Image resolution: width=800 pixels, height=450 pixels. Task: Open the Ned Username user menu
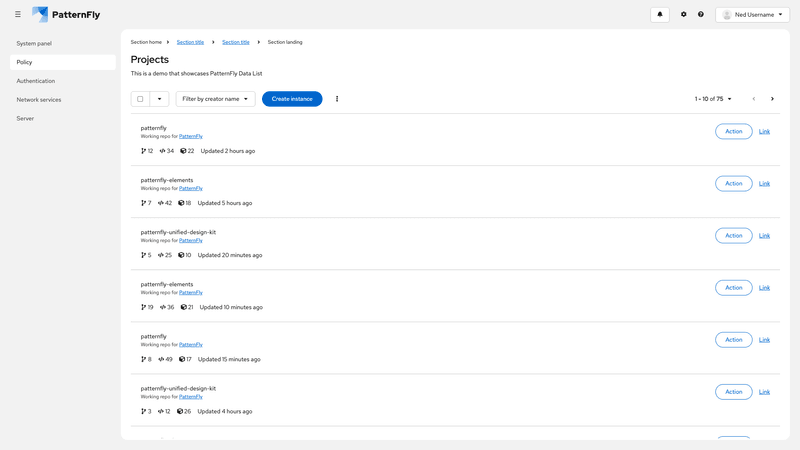click(752, 15)
